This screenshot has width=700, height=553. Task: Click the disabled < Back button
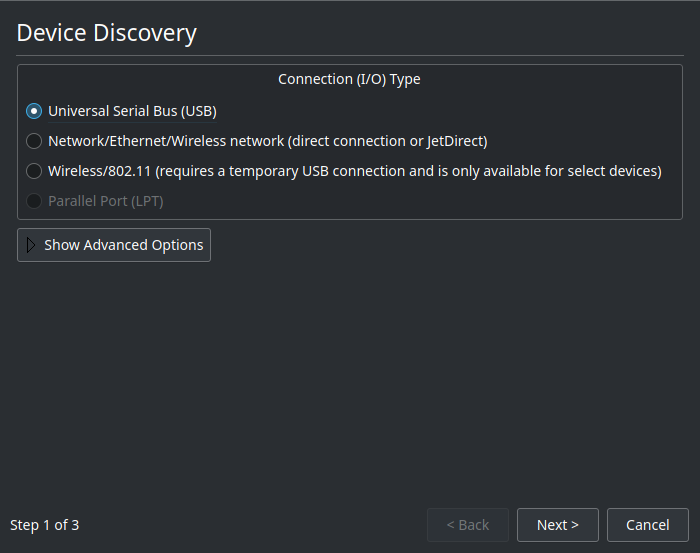(467, 525)
